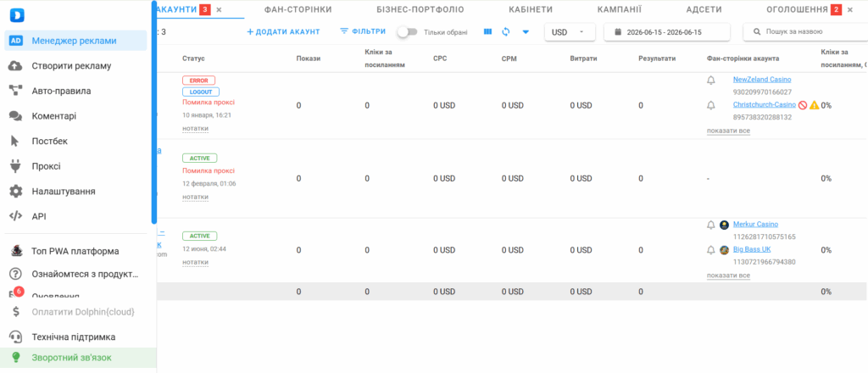Focus the Пошук за назвою search field
The height and width of the screenshot is (373, 868).
point(805,32)
